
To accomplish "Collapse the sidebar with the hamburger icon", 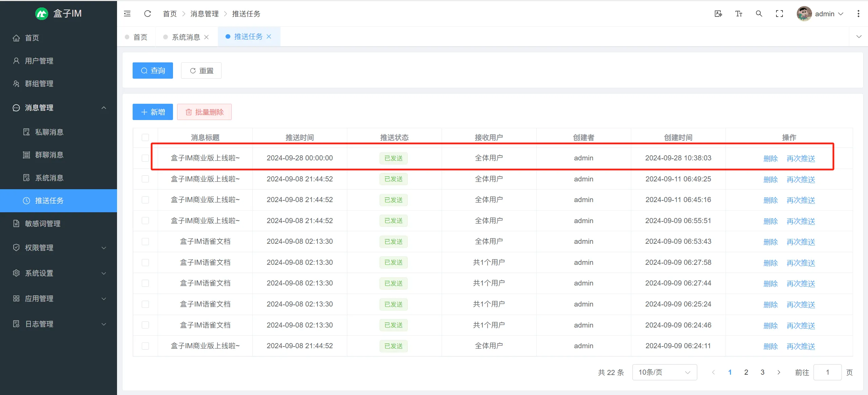I will (x=127, y=14).
